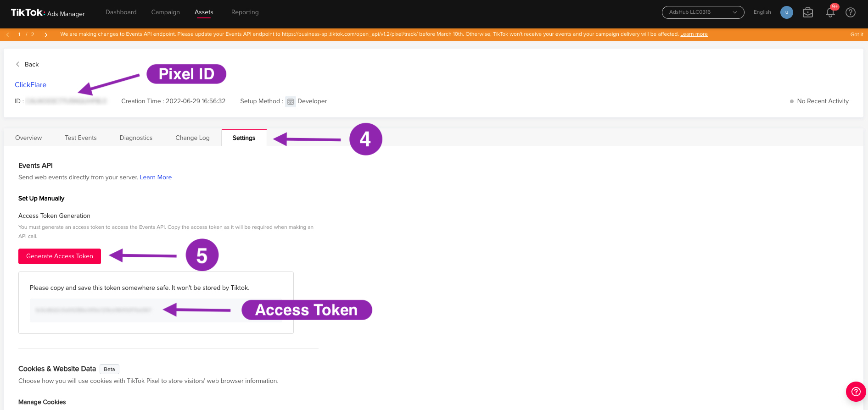Select the Settings tab
Viewport: 868px width, 410px height.
pos(244,138)
